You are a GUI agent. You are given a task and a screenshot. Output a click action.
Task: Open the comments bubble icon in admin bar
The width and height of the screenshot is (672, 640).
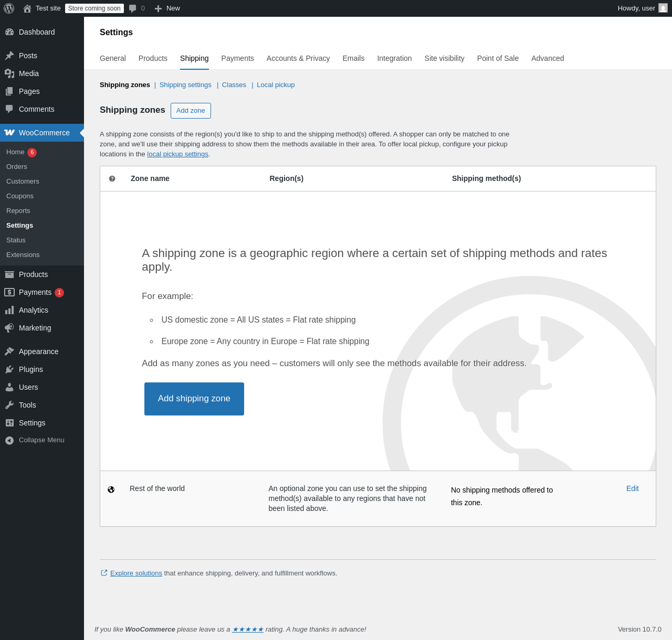click(x=133, y=8)
